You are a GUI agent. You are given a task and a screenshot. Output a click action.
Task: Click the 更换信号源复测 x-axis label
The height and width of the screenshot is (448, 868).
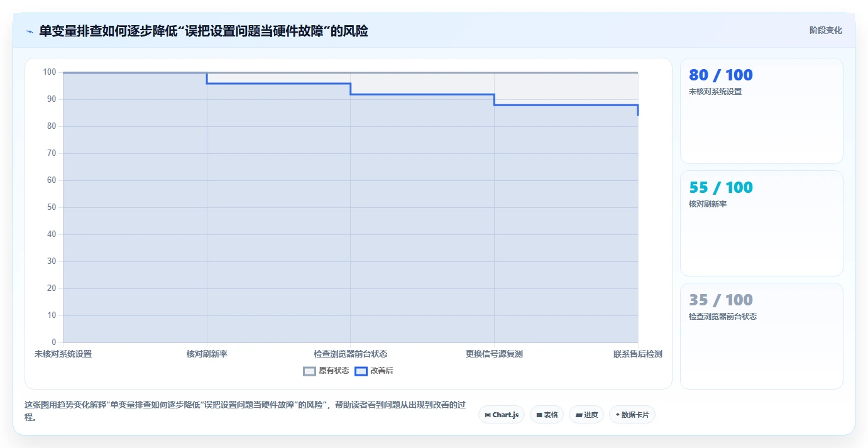click(x=494, y=354)
